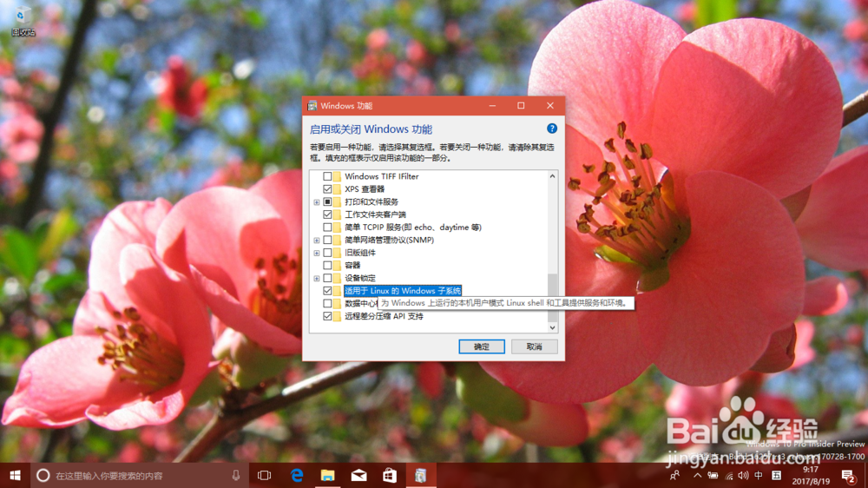868x488 pixels.
Task: Select the 工作文件夹客户端 row text
Action: 375,214
